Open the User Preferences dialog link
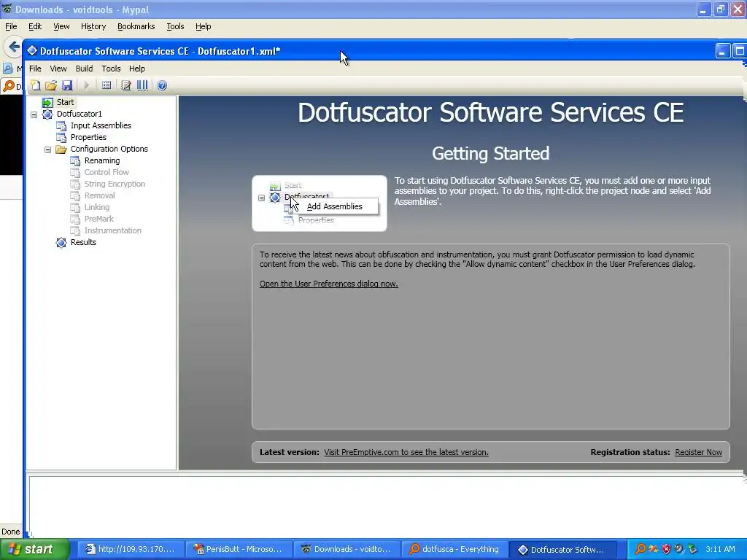Screen dimensions: 747x560 329,284
